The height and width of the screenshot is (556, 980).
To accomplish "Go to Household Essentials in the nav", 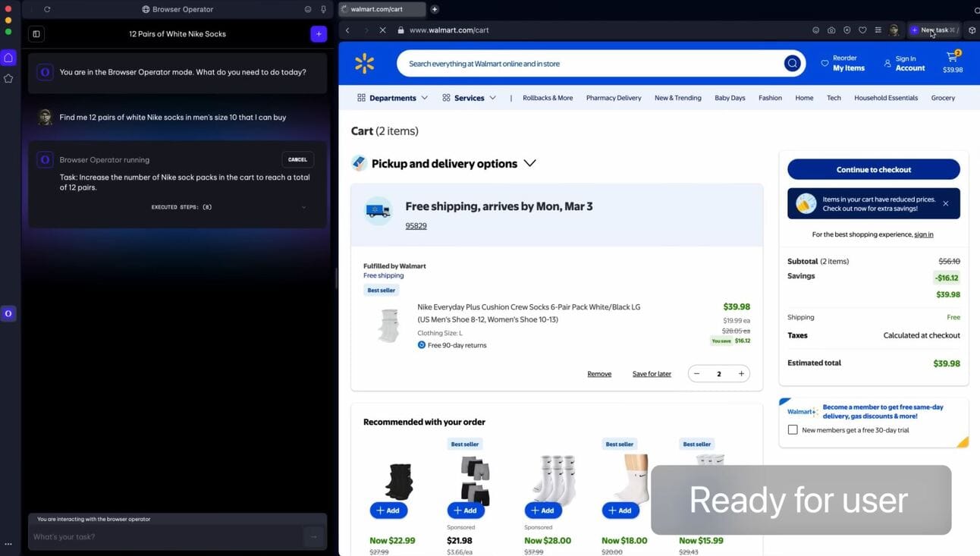I will click(886, 98).
